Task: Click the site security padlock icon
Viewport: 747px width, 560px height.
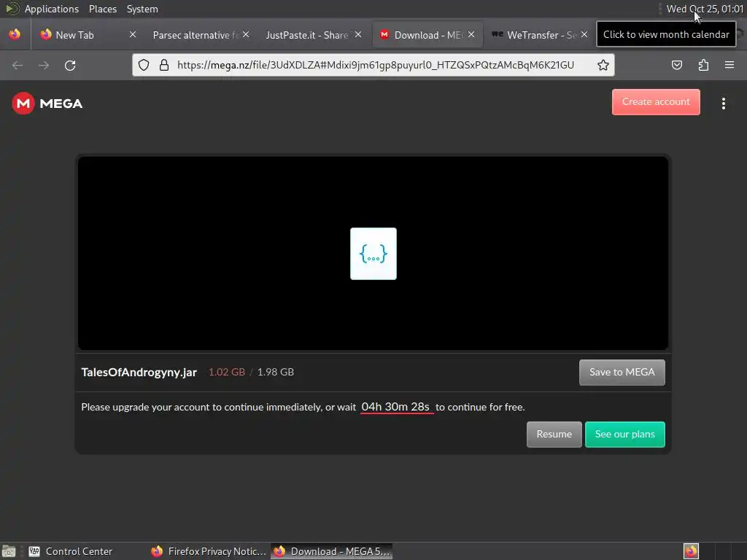Action: click(164, 65)
